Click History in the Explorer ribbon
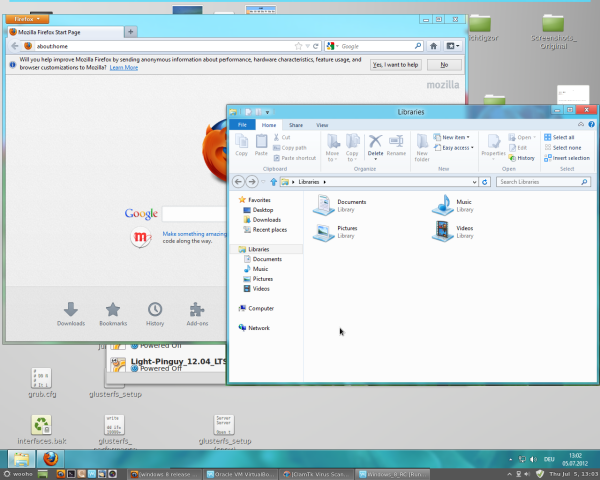Screen dimensions: 600x480 (522, 158)
